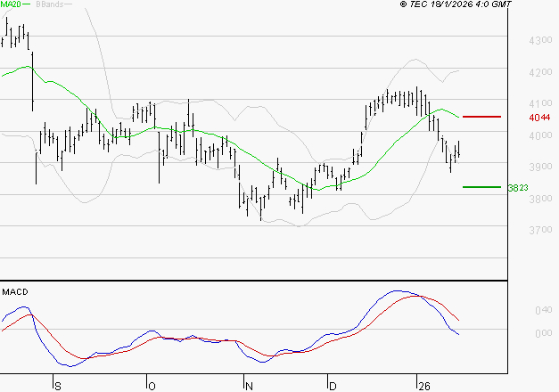
Task: Click the red 4044 resistance value
Action: click(539, 118)
